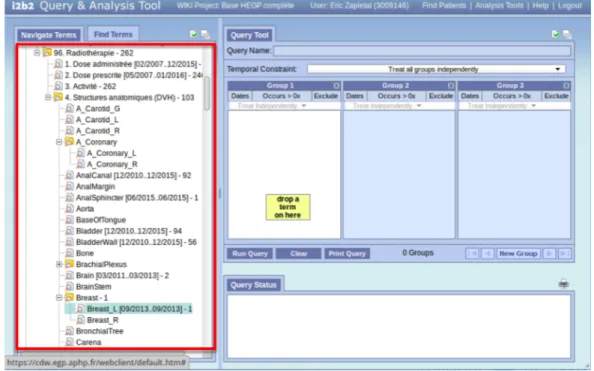Click the BrachialPlexus folder icon

click(69, 264)
